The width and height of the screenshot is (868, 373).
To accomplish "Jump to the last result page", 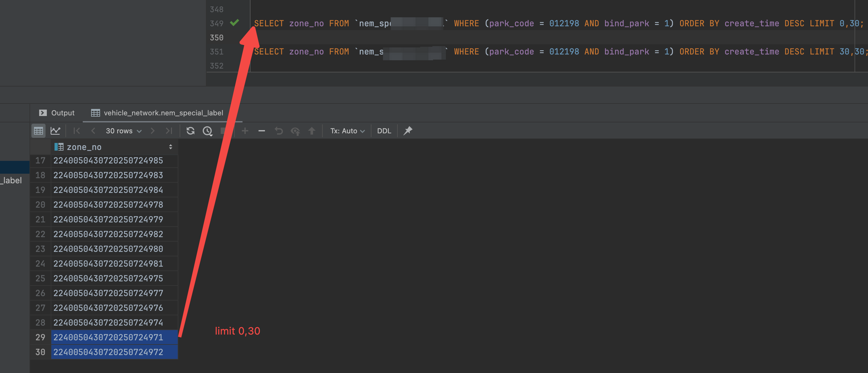I will [x=169, y=131].
